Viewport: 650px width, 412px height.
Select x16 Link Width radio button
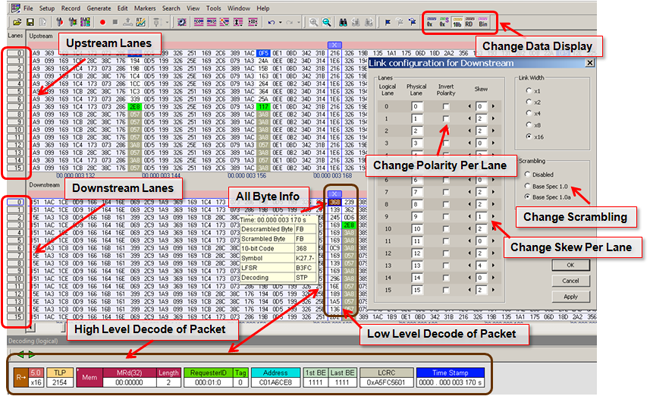529,136
